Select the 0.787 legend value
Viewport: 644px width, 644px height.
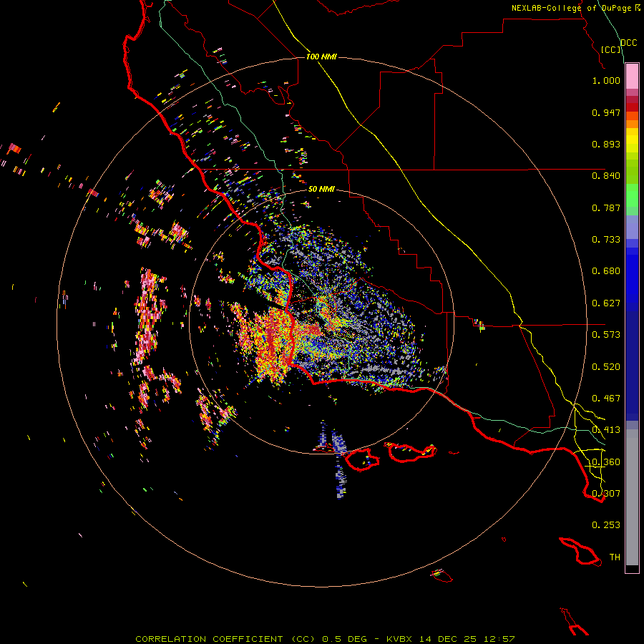pos(606,208)
